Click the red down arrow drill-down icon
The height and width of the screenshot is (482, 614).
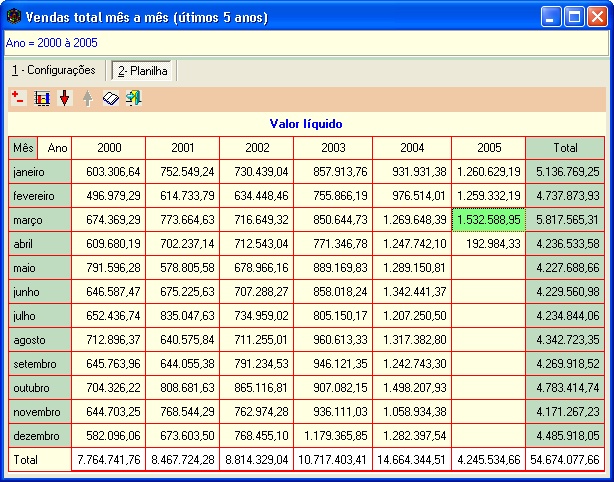(65, 98)
